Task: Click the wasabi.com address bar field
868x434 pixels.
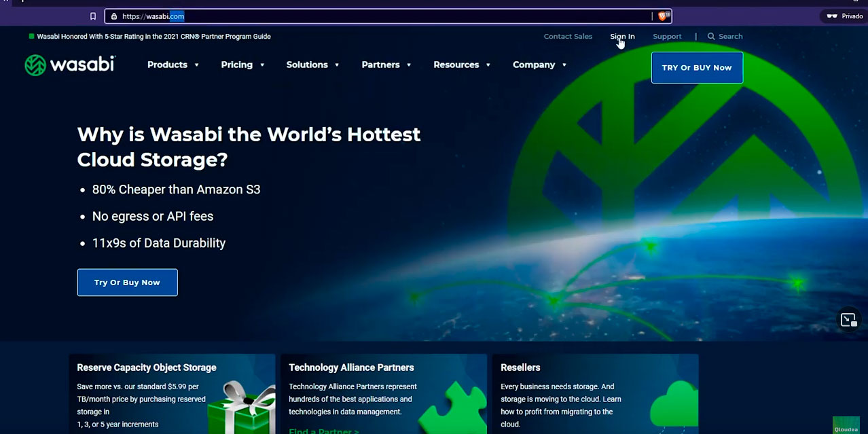Action: [x=387, y=16]
